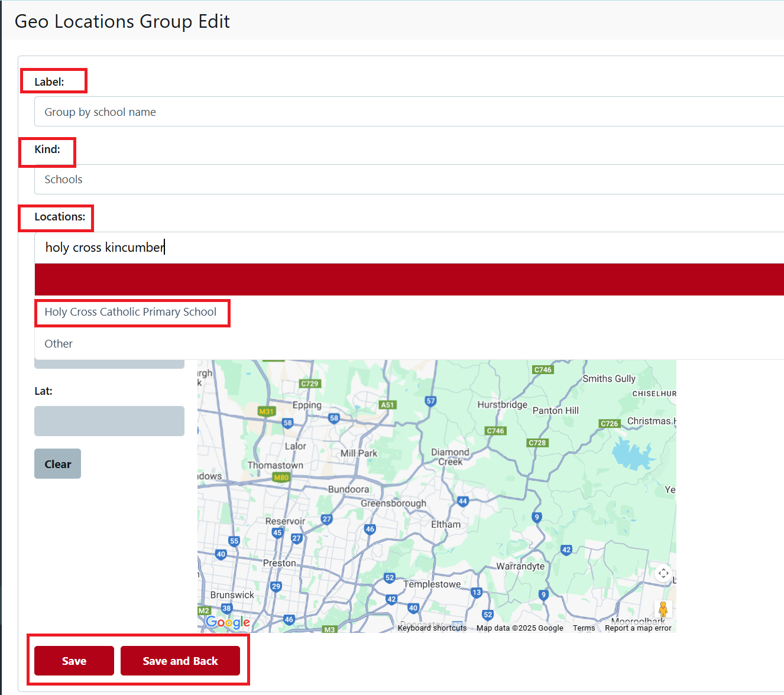The image size is (784, 695).
Task: Pick the red highlighted suggestion row
Action: 408,280
